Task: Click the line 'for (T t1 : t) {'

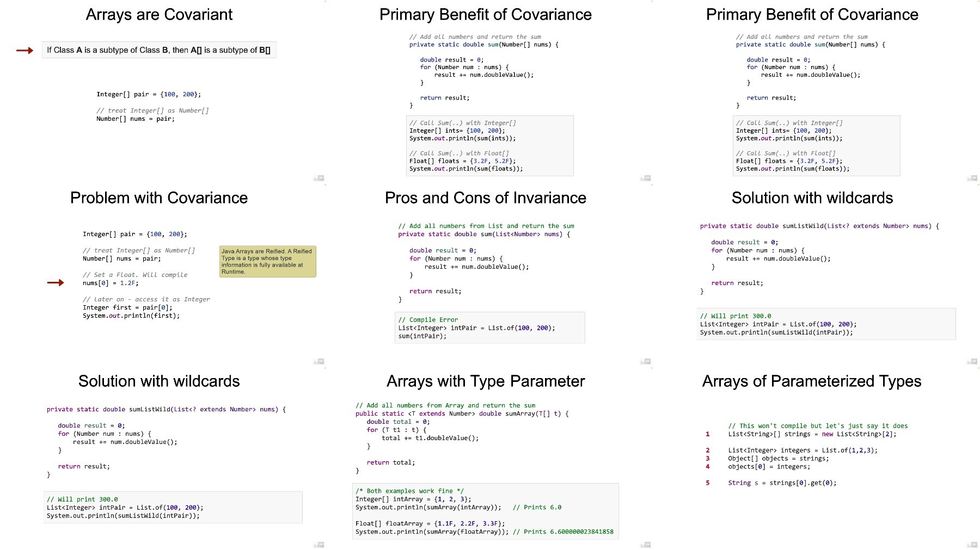Action: click(396, 430)
